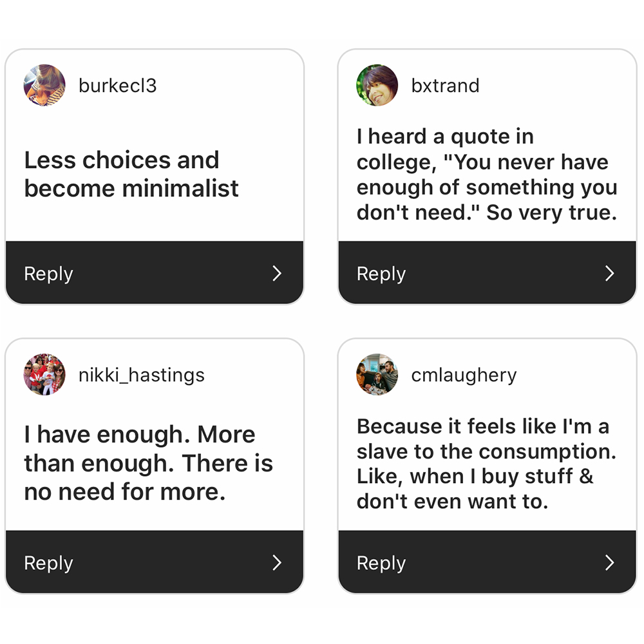Select the 'You never have enough' quote text
The height and width of the screenshot is (644, 644).
pos(487,175)
